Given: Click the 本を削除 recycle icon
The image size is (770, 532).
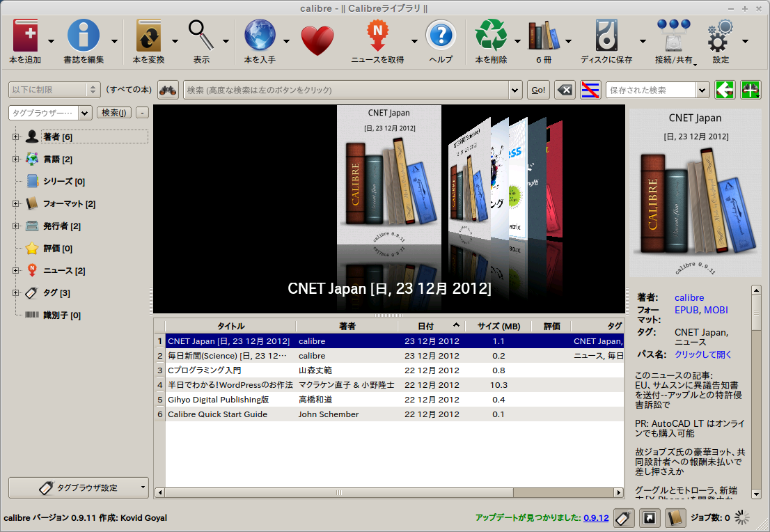Looking at the screenshot, I should 491,36.
